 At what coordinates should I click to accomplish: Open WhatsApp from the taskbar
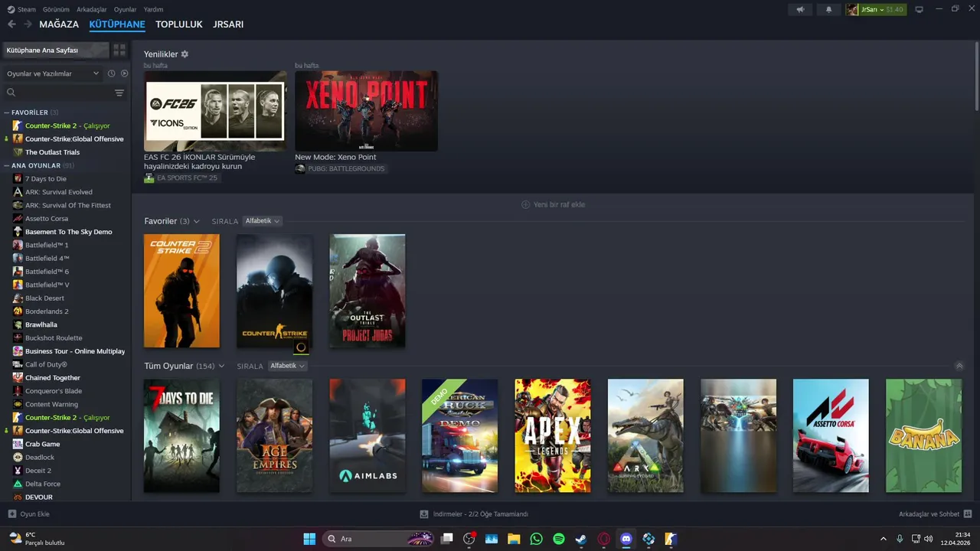click(x=536, y=539)
